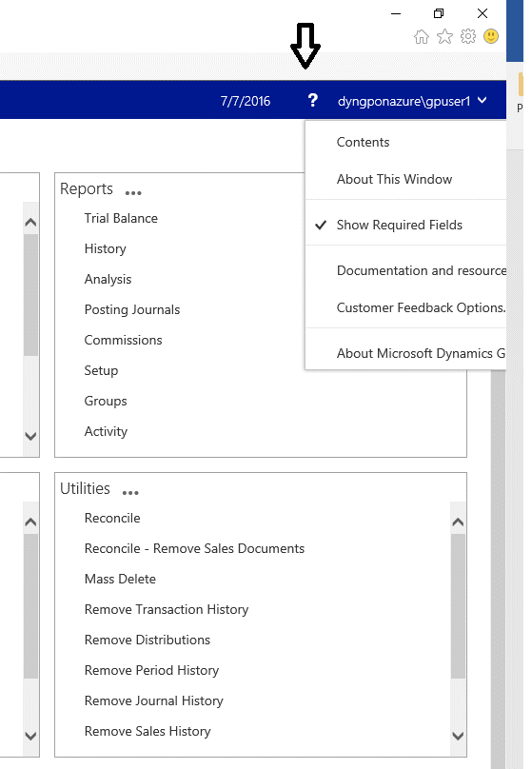Viewport: 532px width, 769px height.
Task: Click the 7/7/2016 date
Action: 246,101
